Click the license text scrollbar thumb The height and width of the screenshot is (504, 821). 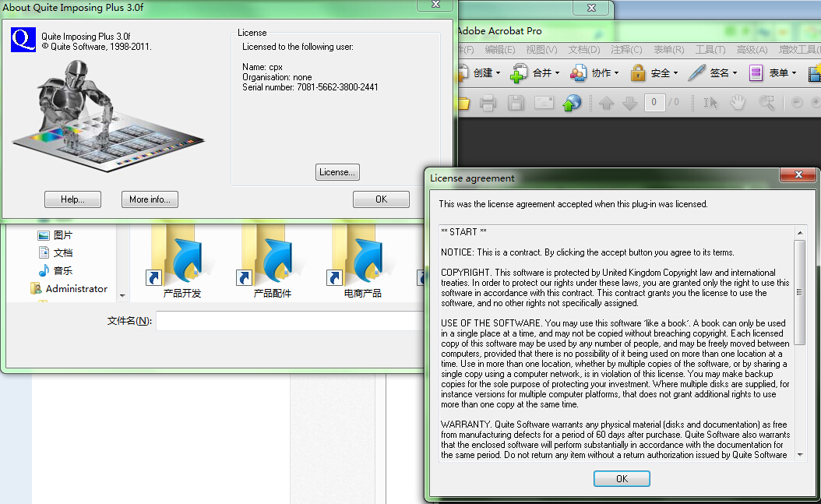click(799, 292)
